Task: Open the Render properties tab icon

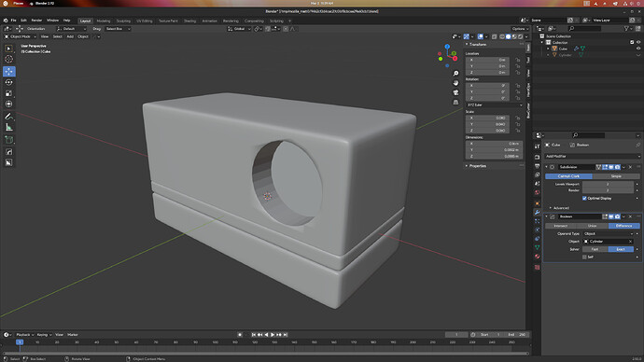Action: pyautogui.click(x=538, y=157)
